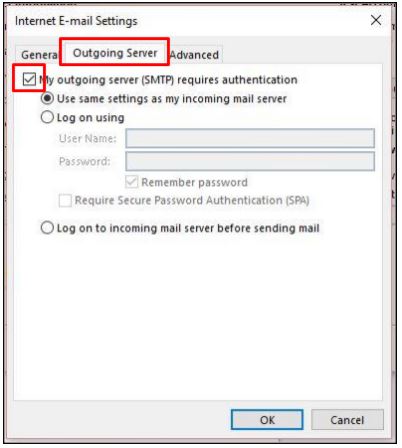
Task: Switch to the General tab
Action: click(38, 55)
